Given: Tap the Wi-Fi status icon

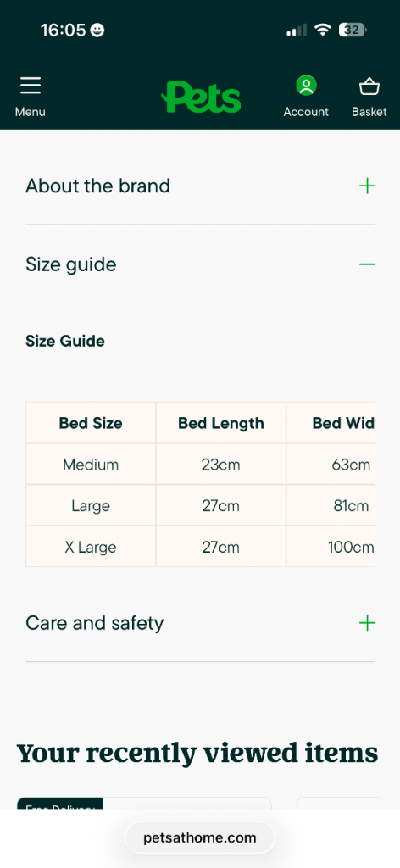Looking at the screenshot, I should (x=322, y=30).
